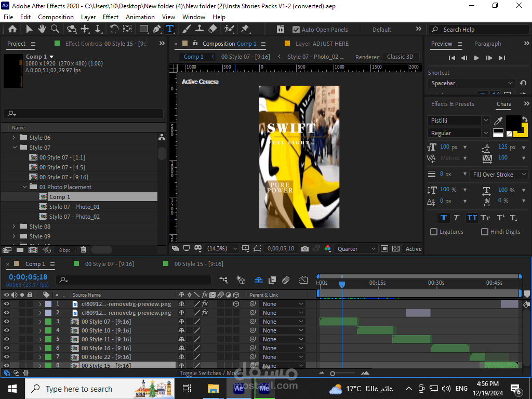The image size is (532, 399).
Task: Delete selected item with Project trash icon
Action: click(84, 250)
